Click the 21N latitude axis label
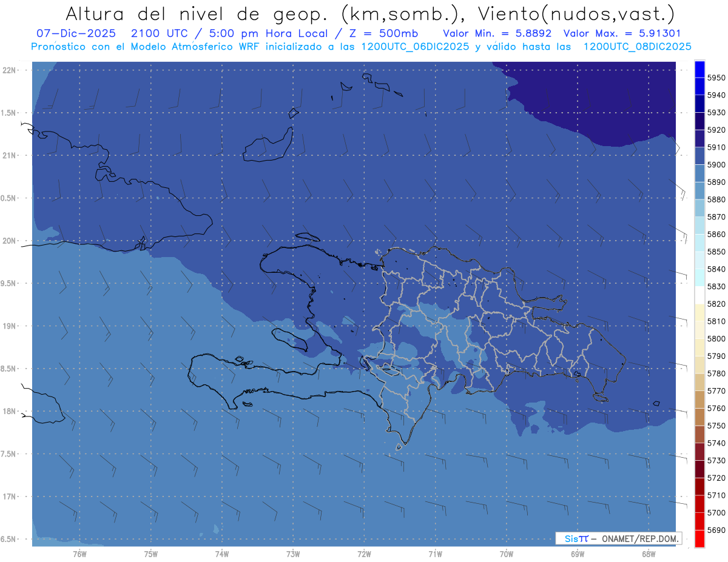Screen dimensions: 728x562 pyautogui.click(x=9, y=156)
